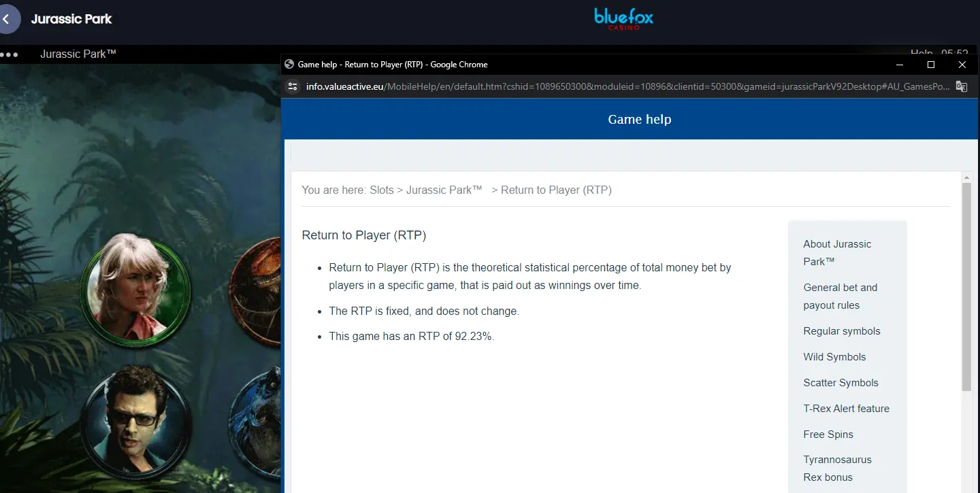980x493 pixels.
Task: Click the site settings icon in address bar
Action: [x=293, y=86]
